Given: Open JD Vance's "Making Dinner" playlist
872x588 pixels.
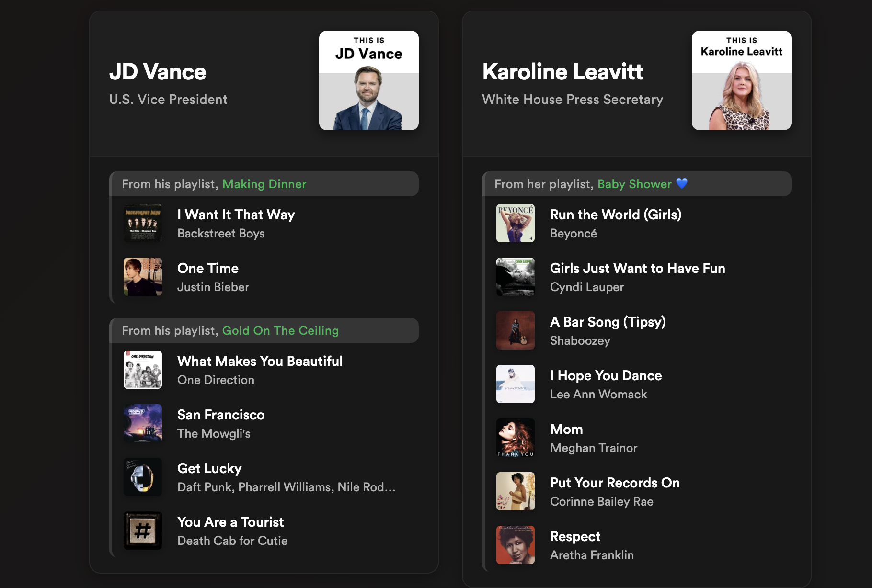Looking at the screenshot, I should [264, 184].
